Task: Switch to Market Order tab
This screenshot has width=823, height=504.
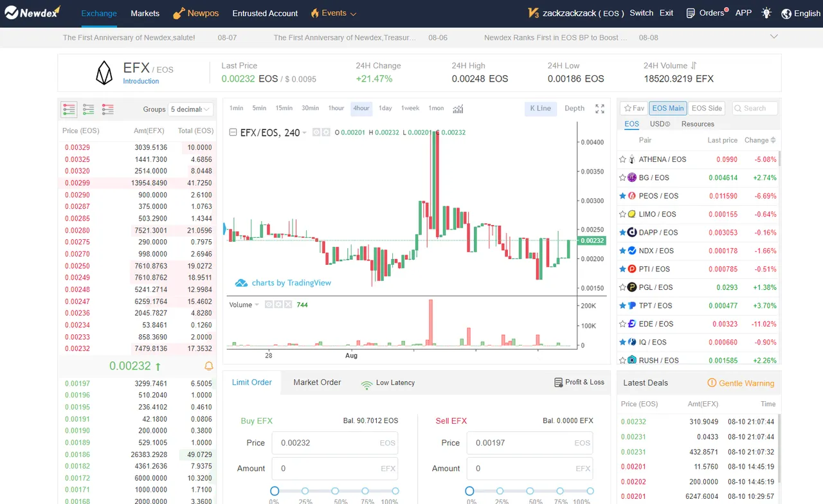Action: (317, 382)
